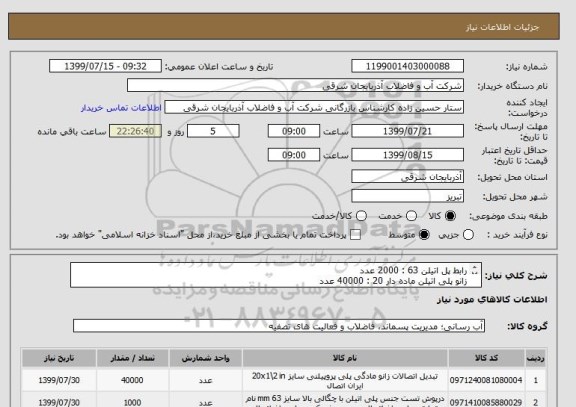576x407 pixels.
Task: Click the countdown timer 22:26:40
Action: [135, 131]
